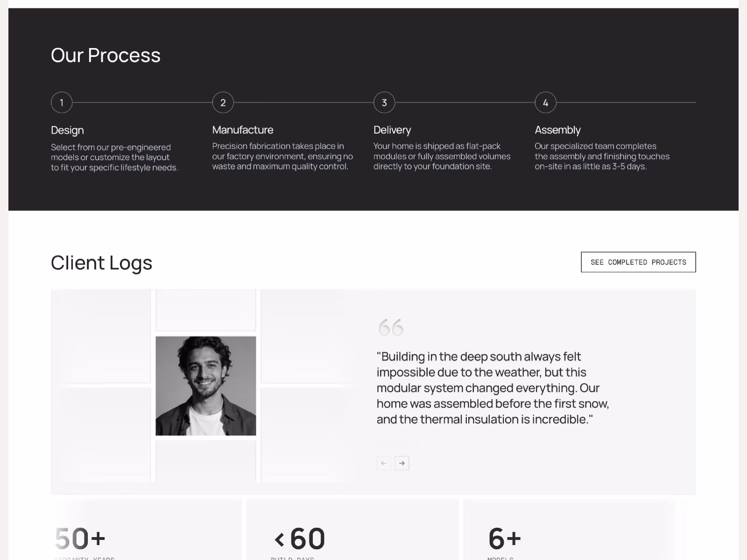The width and height of the screenshot is (747, 560).
Task: Select the Manufacture step title
Action: pyautogui.click(x=243, y=130)
